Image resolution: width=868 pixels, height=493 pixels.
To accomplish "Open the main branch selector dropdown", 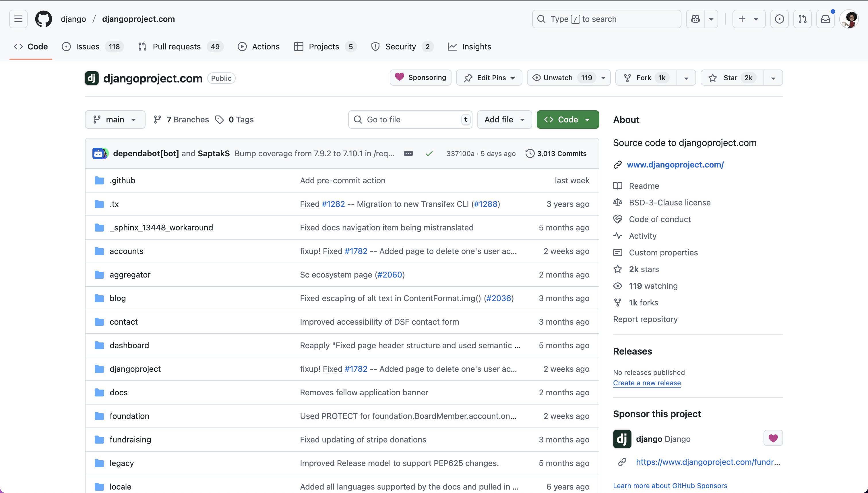I will (x=115, y=120).
